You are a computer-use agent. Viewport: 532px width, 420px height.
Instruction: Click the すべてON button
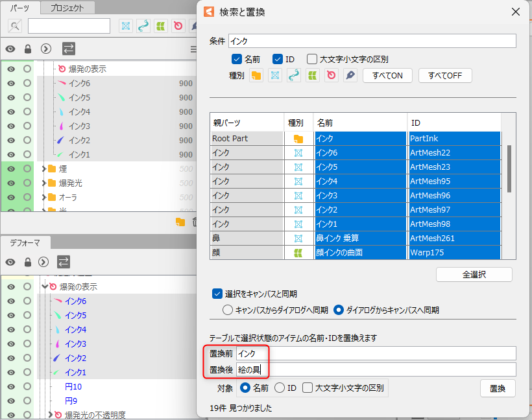[x=387, y=76]
